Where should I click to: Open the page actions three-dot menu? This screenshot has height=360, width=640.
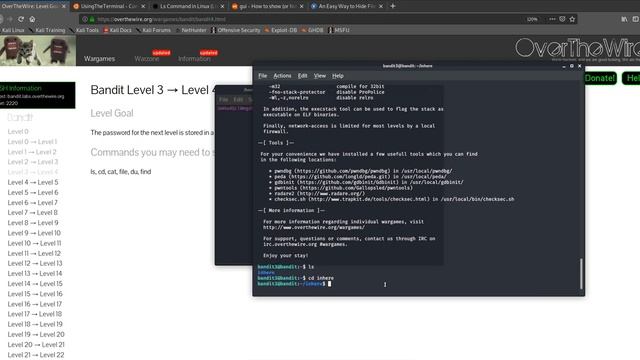(552, 19)
